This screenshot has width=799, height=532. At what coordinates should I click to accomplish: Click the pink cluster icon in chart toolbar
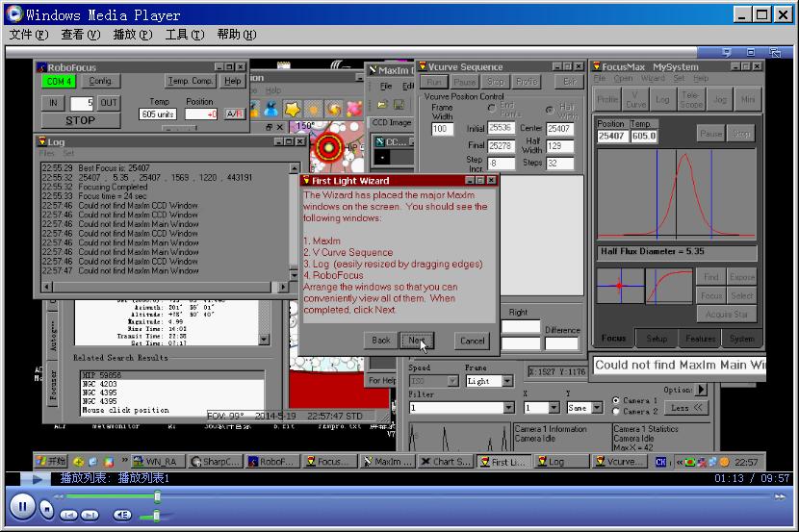point(353,109)
